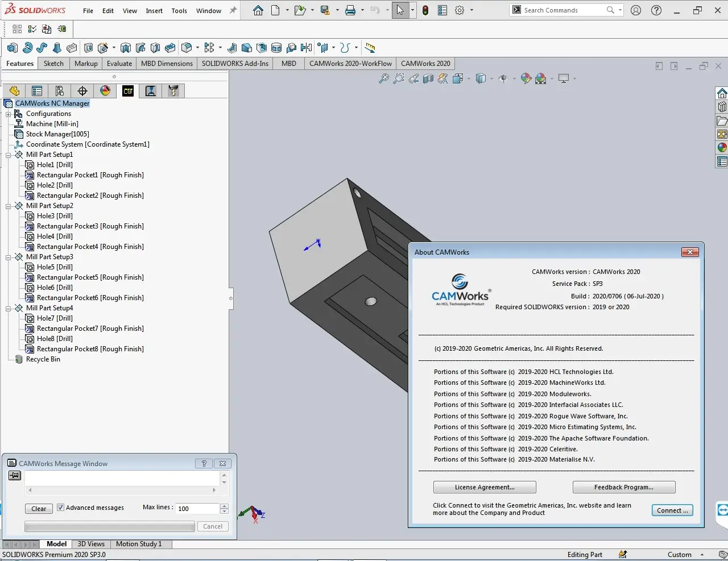Select Rectangular Pocket3 [Rough Finish] in tree
The image size is (728, 561).
tap(90, 226)
